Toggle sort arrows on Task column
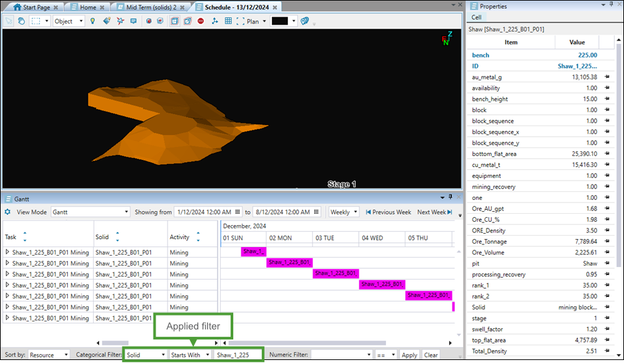 pos(25,236)
